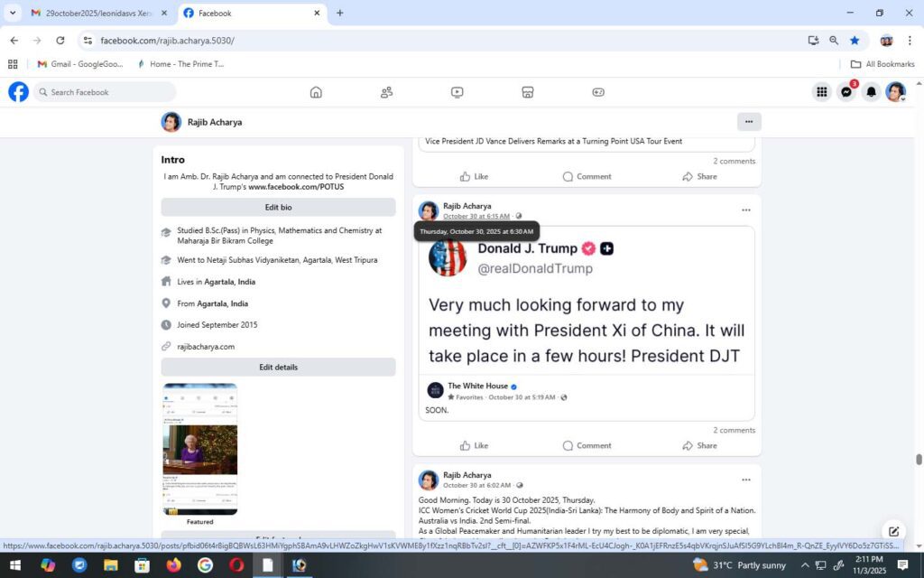
Task: Open the Gaming icon in navigation
Action: [x=598, y=92]
